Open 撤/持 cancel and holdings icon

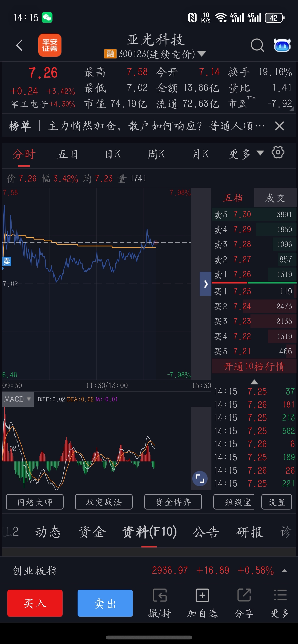click(x=159, y=604)
